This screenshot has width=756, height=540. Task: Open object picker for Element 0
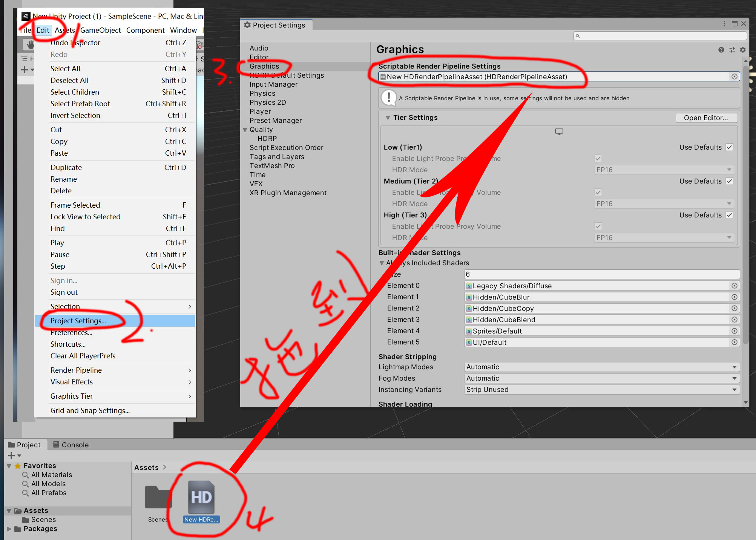(x=734, y=286)
